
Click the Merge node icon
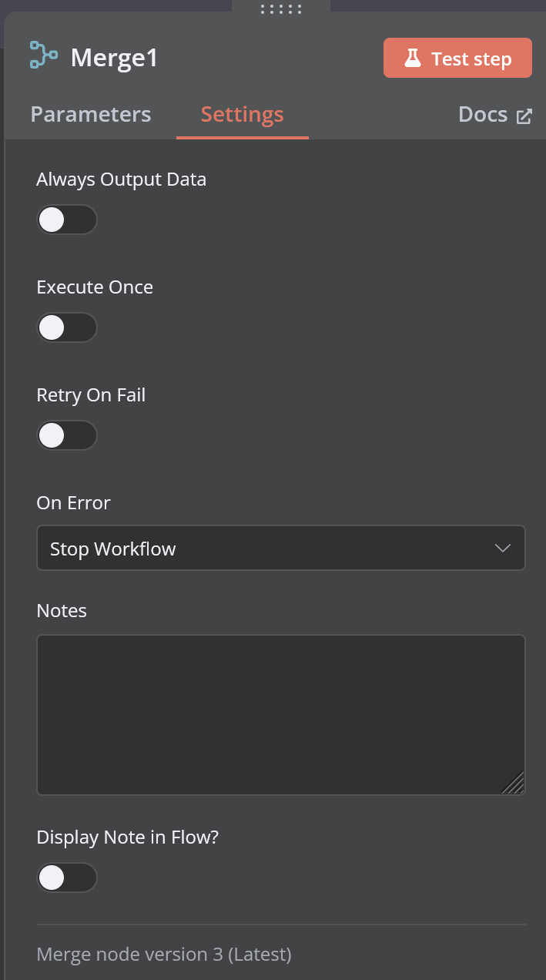point(43,55)
